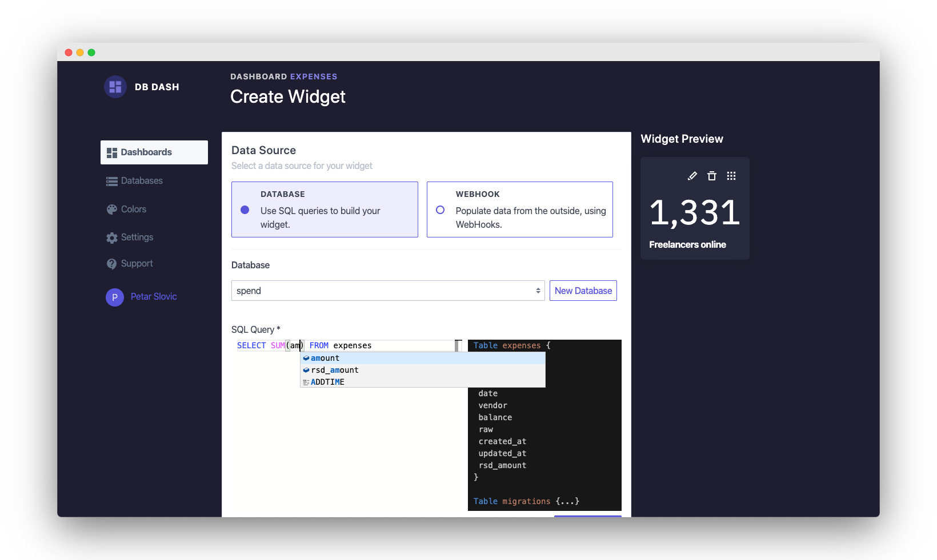The height and width of the screenshot is (560, 937).
Task: Choose rsd_amount from autocomplete list
Action: (x=423, y=370)
